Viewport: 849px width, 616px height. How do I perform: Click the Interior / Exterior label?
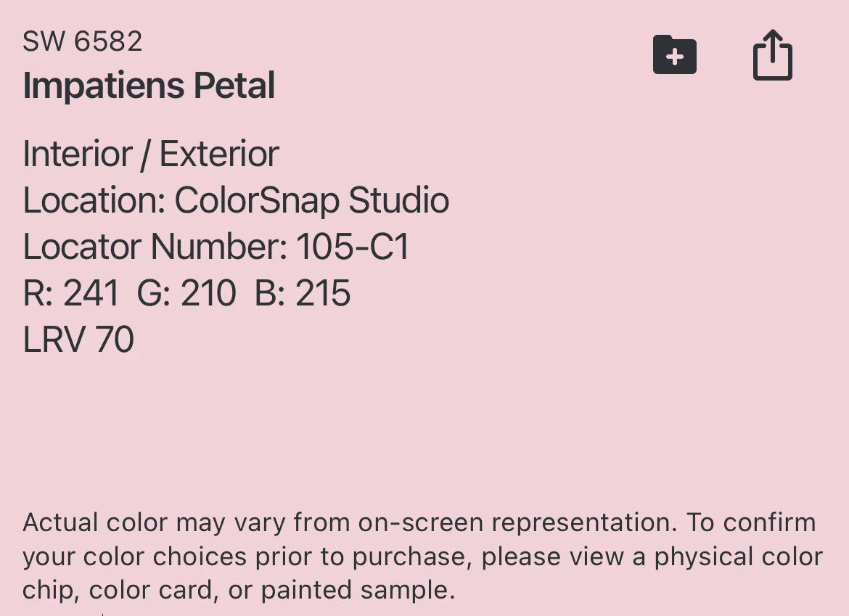pyautogui.click(x=151, y=155)
